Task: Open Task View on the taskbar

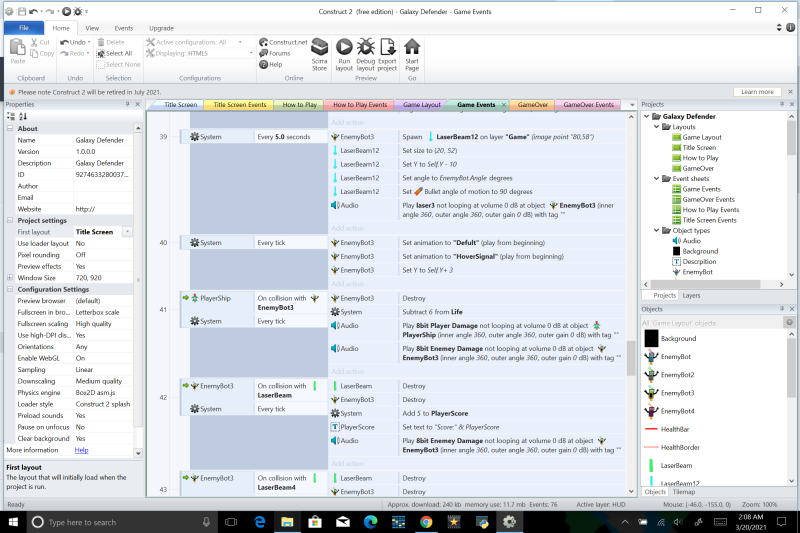Action: coord(231,522)
